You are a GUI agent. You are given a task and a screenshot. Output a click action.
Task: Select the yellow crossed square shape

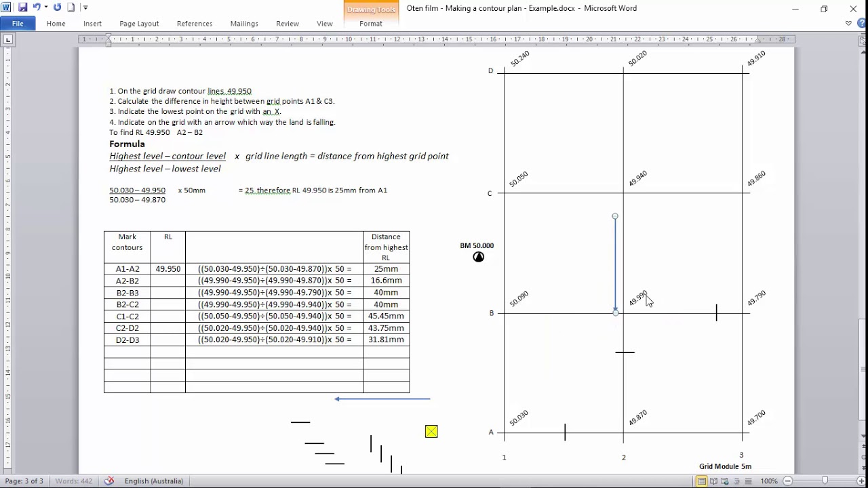click(431, 431)
